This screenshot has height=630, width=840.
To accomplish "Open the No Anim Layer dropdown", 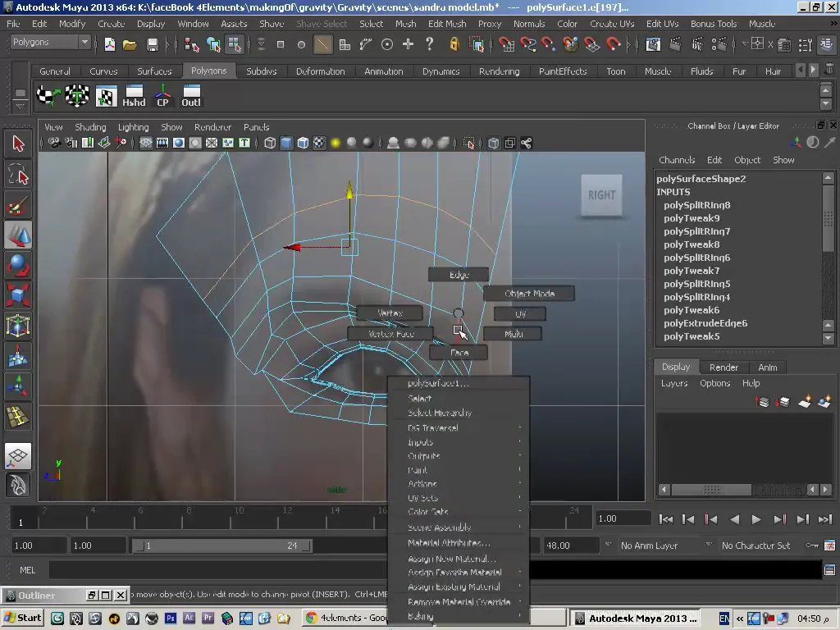I will 666,546.
